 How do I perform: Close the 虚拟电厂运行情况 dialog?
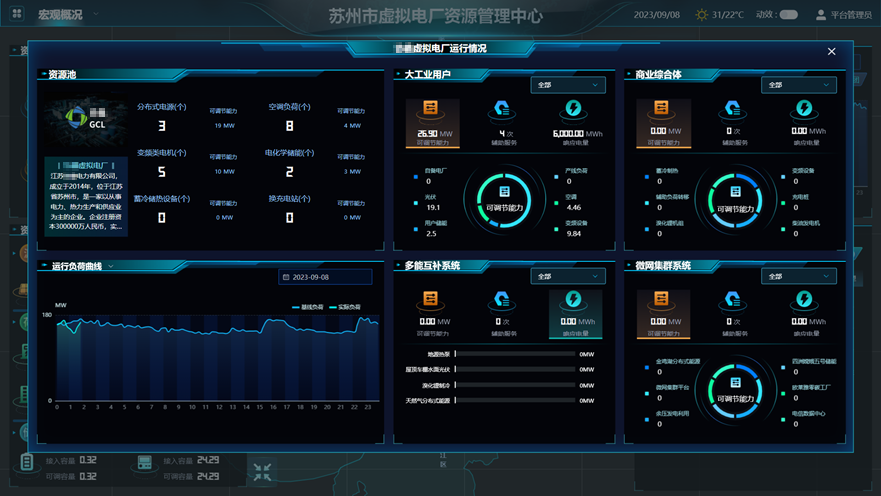pyautogui.click(x=831, y=52)
